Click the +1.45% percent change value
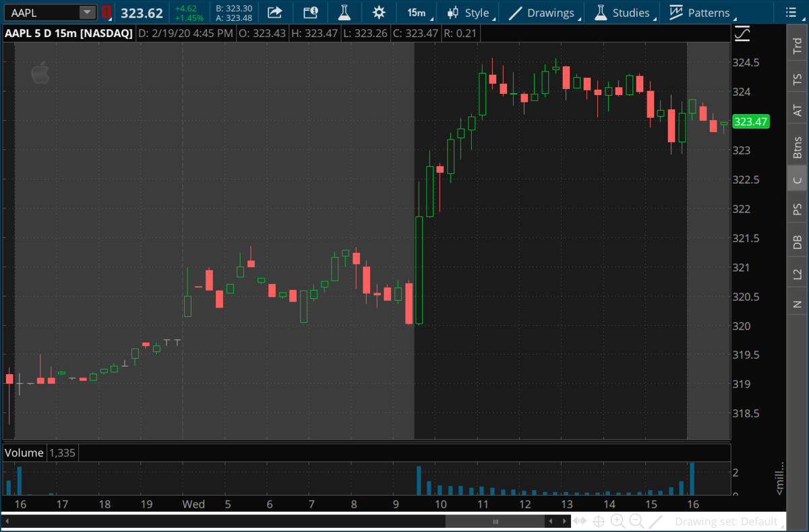Screen dimensions: 809x532 point(189,18)
